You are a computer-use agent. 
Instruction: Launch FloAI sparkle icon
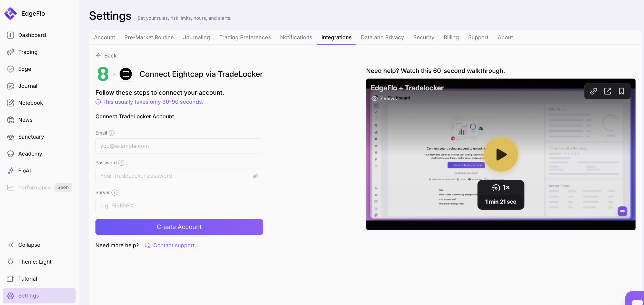(11, 171)
